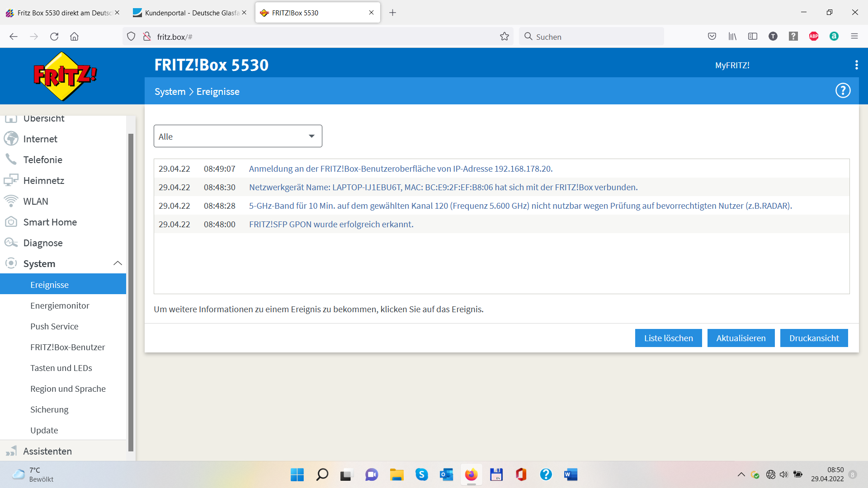The width and height of the screenshot is (868, 488).
Task: Open Firefox from taskbar
Action: [x=471, y=474]
